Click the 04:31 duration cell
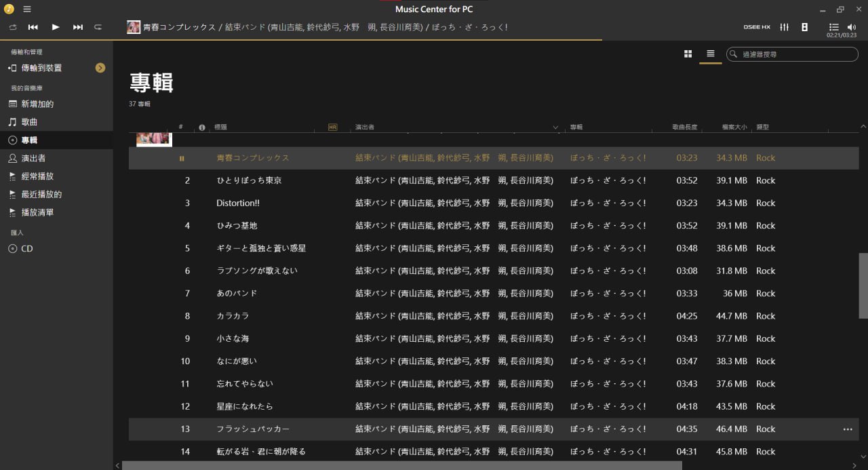This screenshot has height=470, width=868. [687, 452]
